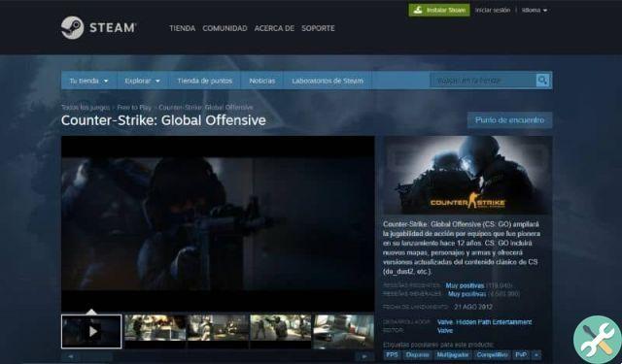The width and height of the screenshot is (622, 364).
Task: Click the Counter-Strike: Global Offensive page title
Action: click(163, 120)
